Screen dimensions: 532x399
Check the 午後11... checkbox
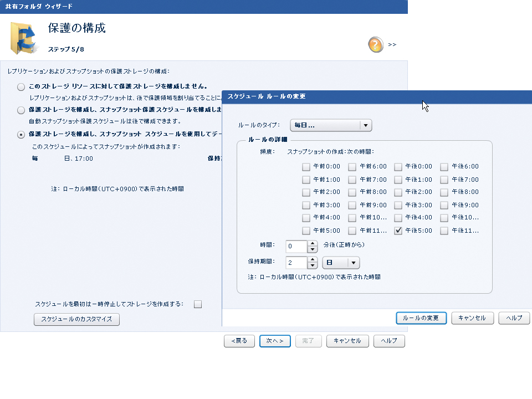point(444,231)
